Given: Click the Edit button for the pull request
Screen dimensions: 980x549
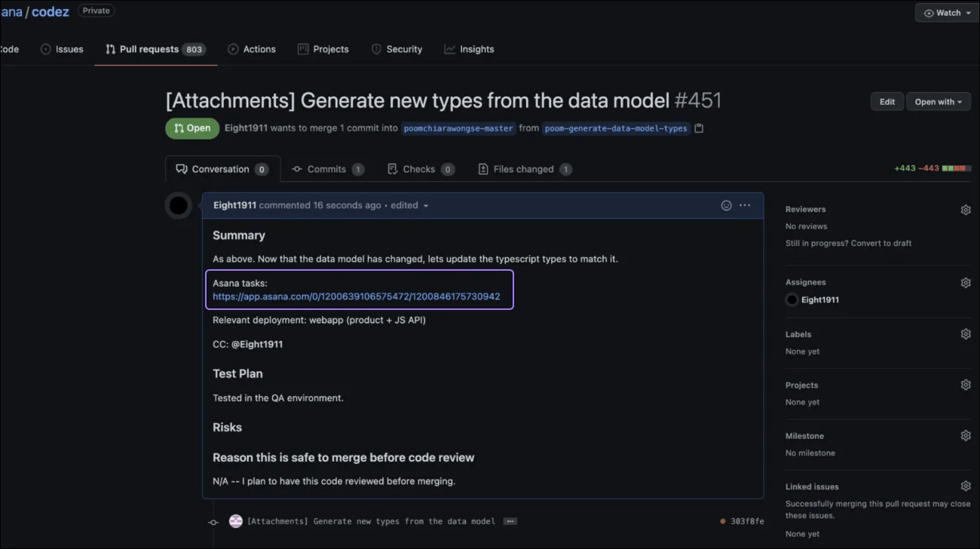Looking at the screenshot, I should (887, 101).
